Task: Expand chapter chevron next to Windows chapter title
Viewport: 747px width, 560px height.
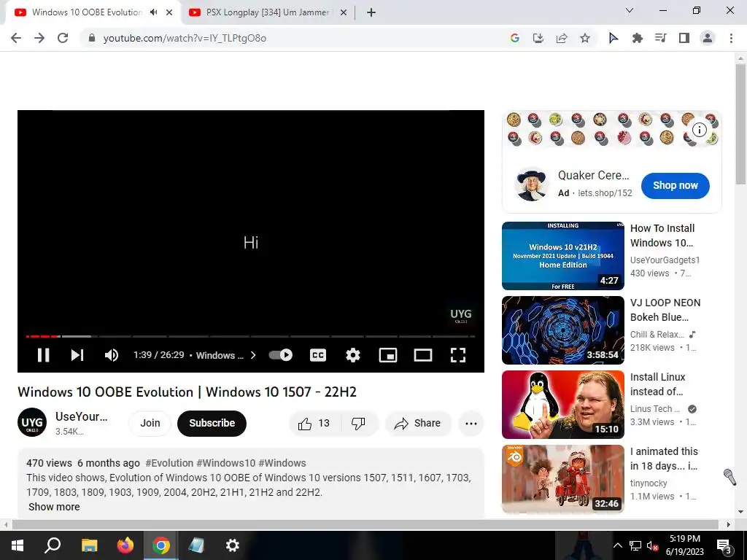Action: tap(253, 355)
